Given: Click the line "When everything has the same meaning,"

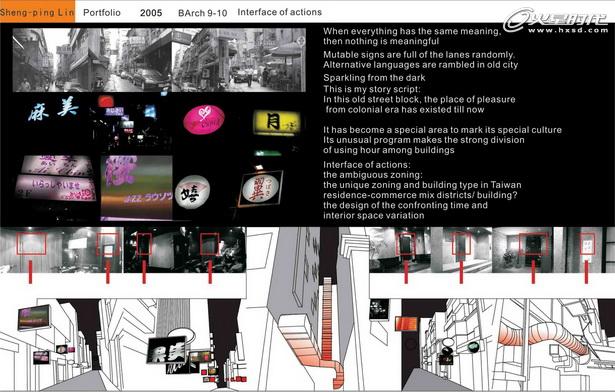Looking at the screenshot, I should tap(412, 31).
